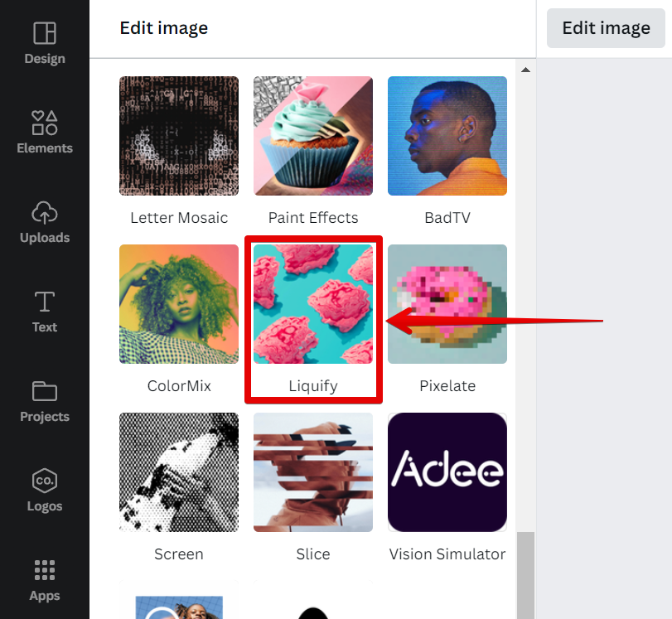The image size is (672, 619).
Task: Select the BadTV effect thumbnail
Action: point(447,136)
